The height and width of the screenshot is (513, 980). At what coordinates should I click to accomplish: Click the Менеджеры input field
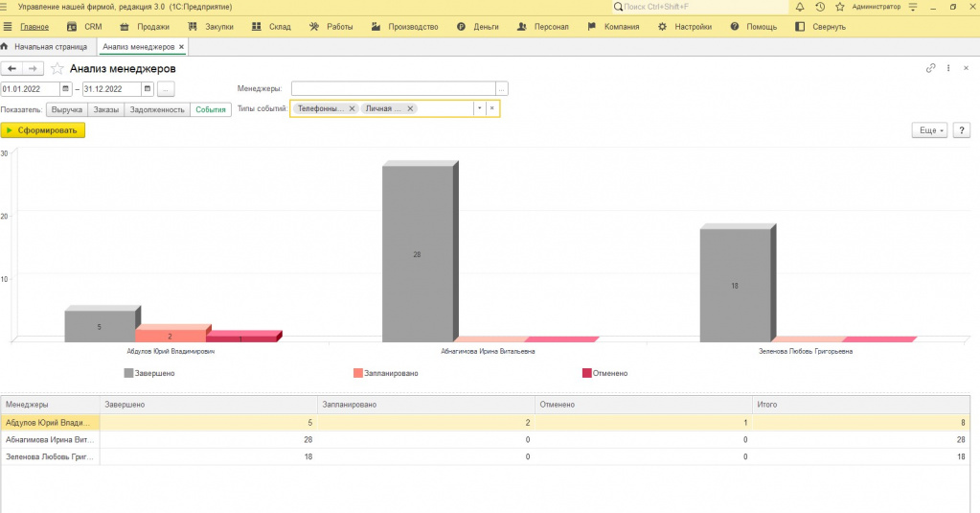(393, 89)
